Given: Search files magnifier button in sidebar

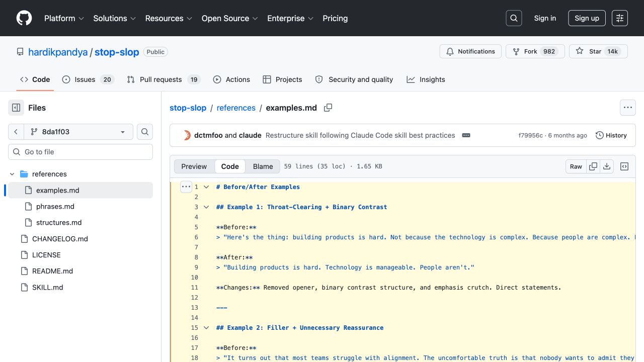Looking at the screenshot, I should coord(145,132).
